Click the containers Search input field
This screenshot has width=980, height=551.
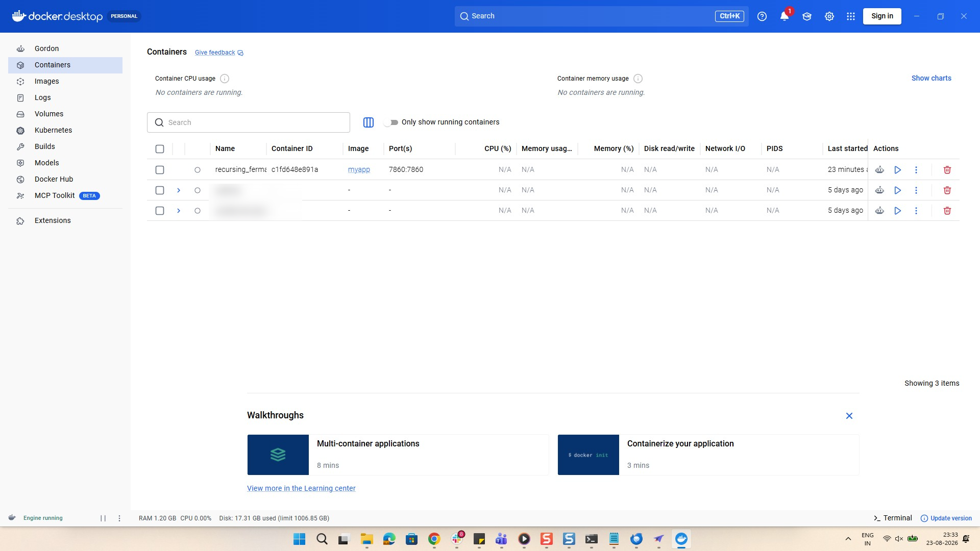coord(249,122)
